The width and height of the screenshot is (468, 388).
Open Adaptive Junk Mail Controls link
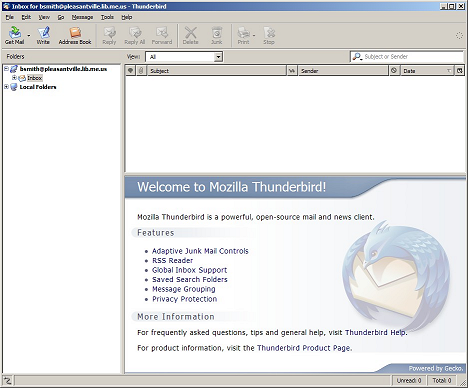click(x=200, y=251)
